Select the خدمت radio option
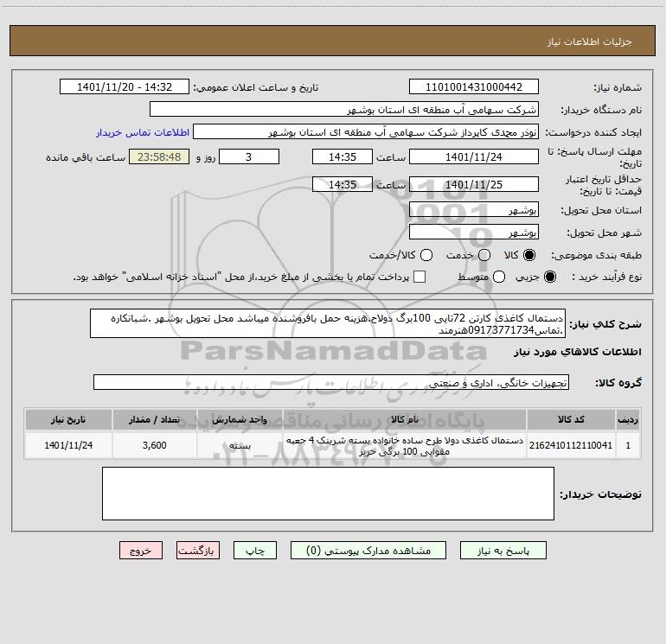The image size is (666, 644). coord(484,255)
